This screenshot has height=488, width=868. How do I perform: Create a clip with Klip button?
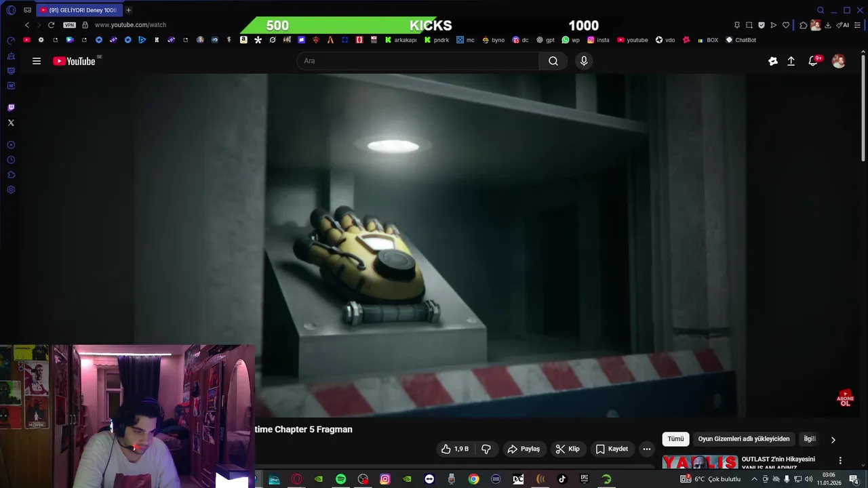(568, 449)
